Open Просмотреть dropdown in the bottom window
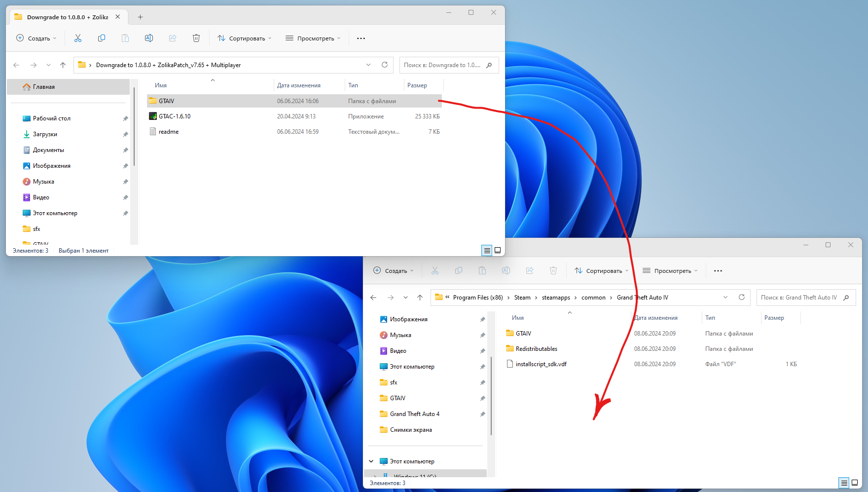 pos(670,270)
